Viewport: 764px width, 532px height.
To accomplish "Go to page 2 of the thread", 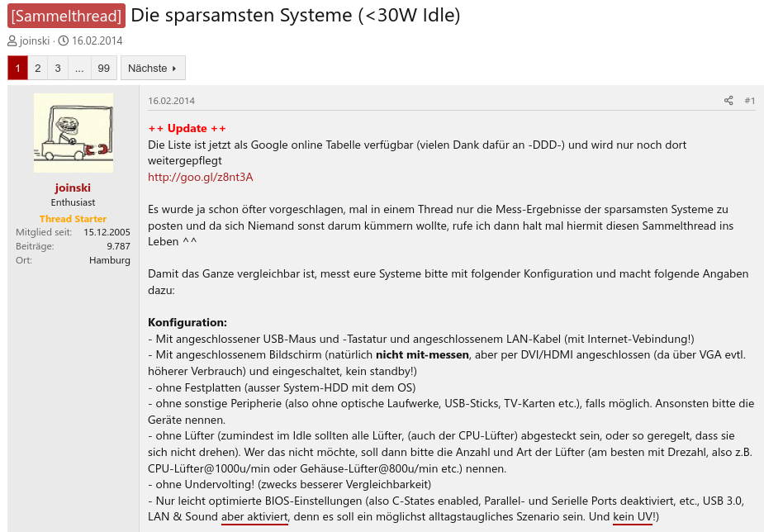I will point(37,69).
